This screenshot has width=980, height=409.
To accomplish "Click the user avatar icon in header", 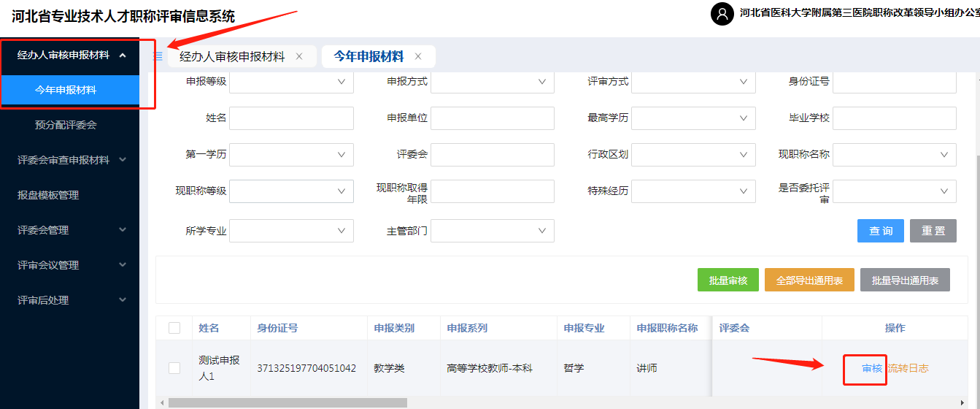I will click(x=722, y=14).
